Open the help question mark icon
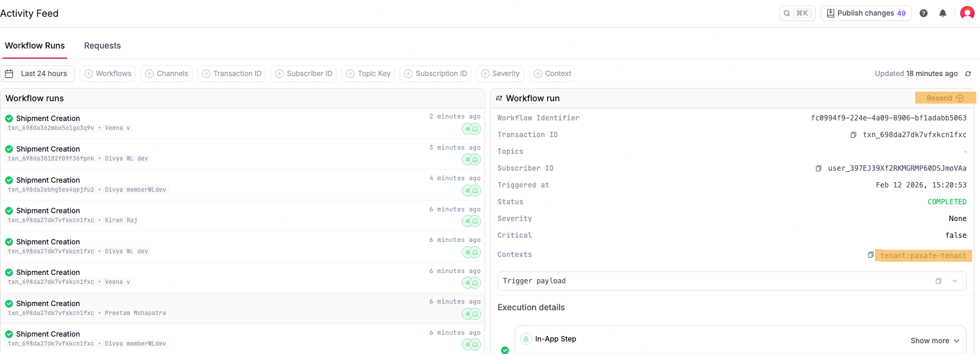Screen dimensions: 980x354 924,13
